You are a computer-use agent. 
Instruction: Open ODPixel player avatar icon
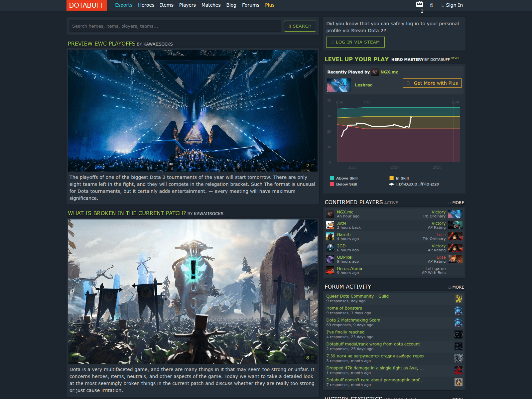point(330,259)
